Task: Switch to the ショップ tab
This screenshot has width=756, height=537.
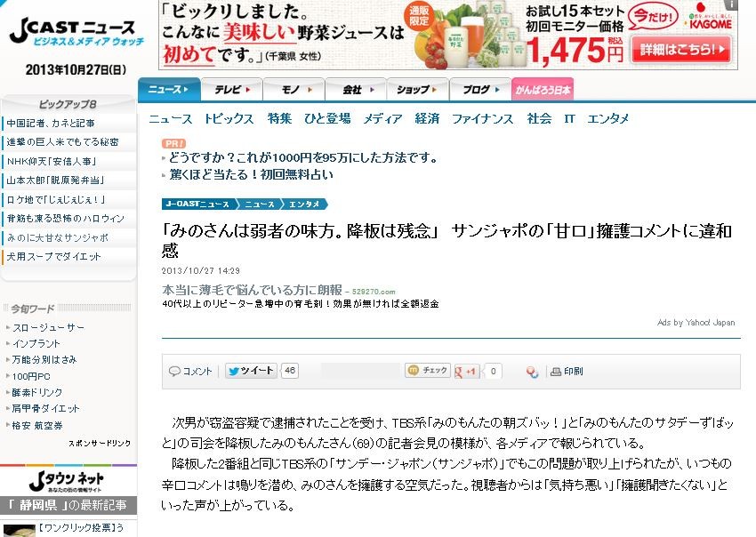Action: point(417,90)
